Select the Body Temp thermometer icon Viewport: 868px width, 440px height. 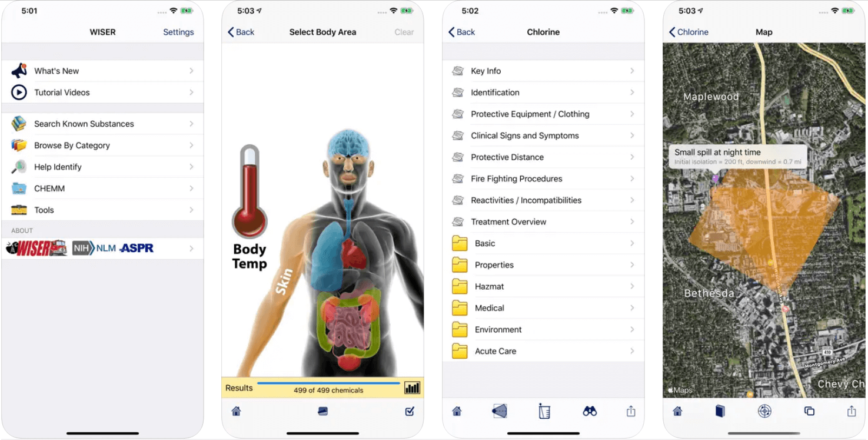250,191
